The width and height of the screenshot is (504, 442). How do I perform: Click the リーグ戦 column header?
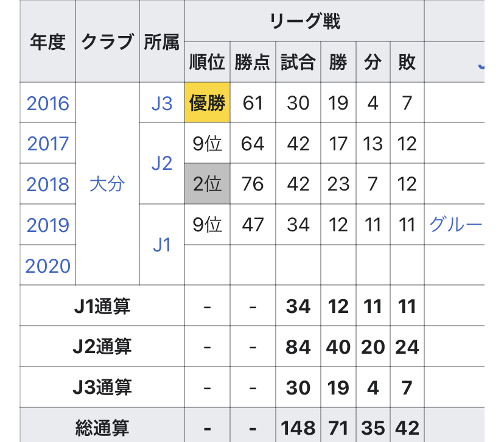click(x=304, y=22)
